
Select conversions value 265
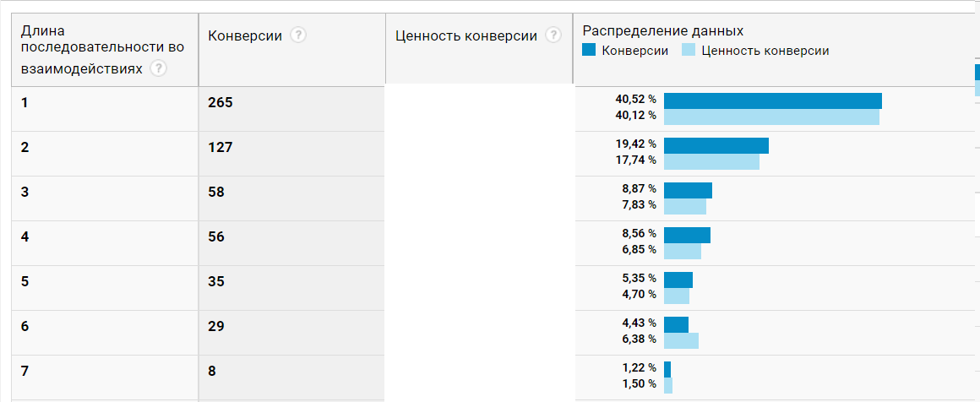[x=220, y=103]
